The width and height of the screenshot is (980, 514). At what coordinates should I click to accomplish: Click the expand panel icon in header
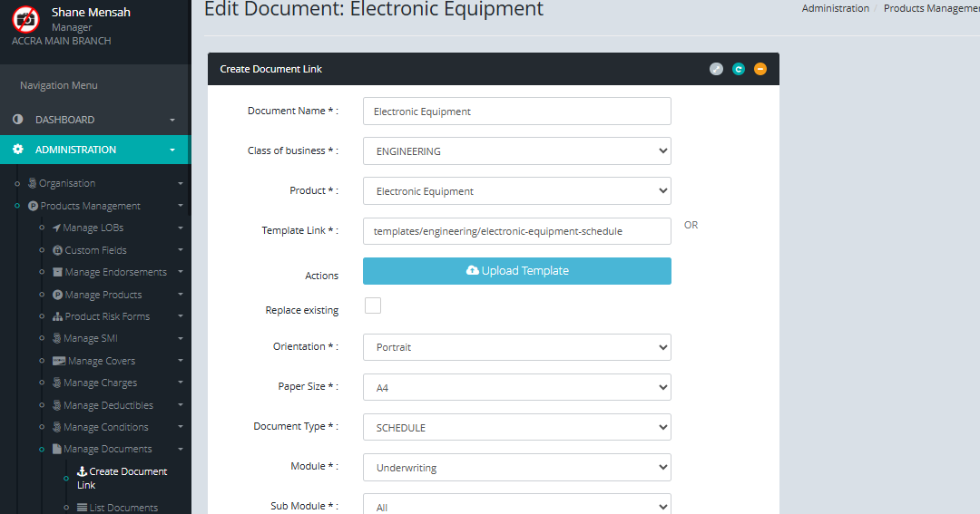tap(716, 69)
